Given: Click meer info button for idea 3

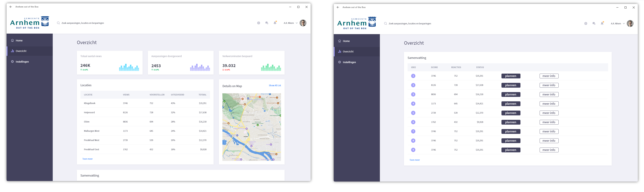Looking at the screenshot, I should pyautogui.click(x=549, y=95).
